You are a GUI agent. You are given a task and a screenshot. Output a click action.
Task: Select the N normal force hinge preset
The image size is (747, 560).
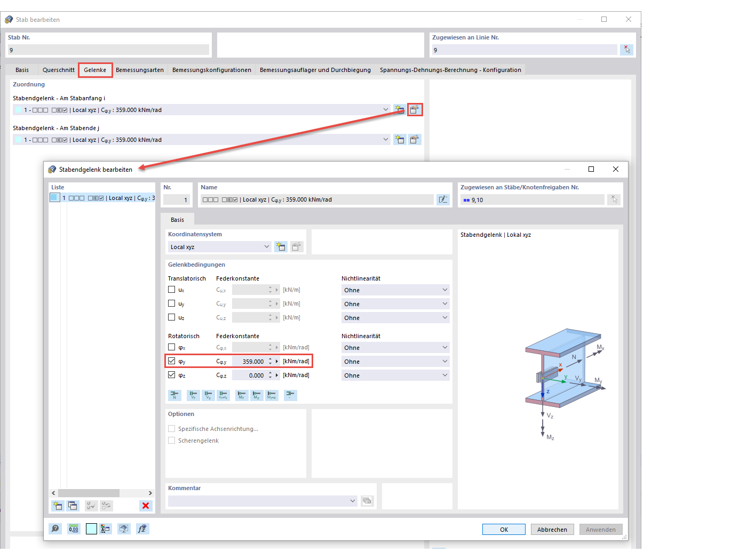(174, 395)
